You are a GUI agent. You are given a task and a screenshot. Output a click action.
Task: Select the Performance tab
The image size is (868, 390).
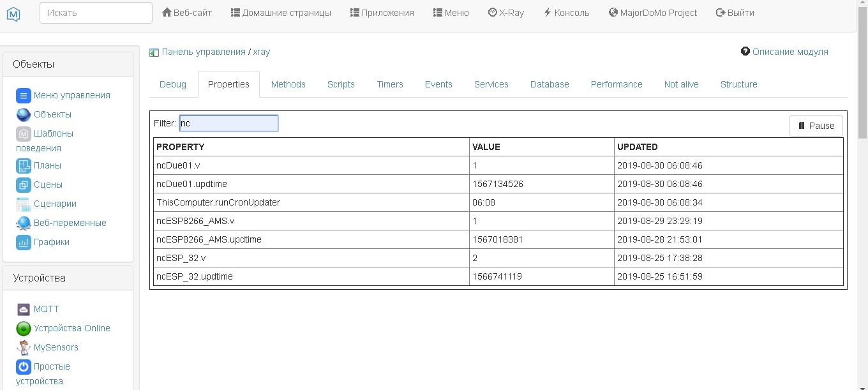616,84
